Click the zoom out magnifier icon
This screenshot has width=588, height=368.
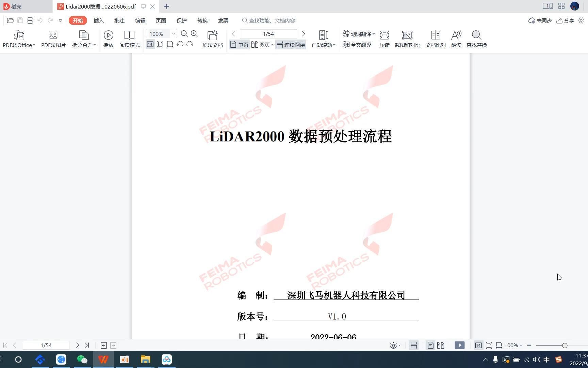click(184, 34)
